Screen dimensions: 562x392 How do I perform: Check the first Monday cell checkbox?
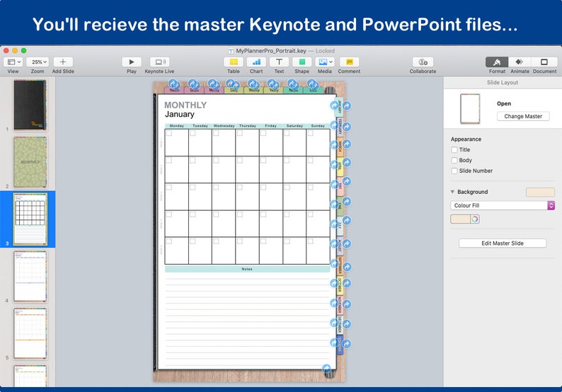[x=169, y=133]
